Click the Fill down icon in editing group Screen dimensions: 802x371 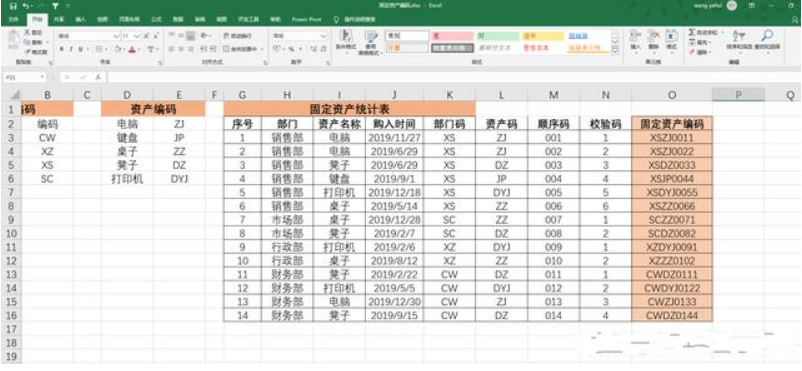[693, 42]
